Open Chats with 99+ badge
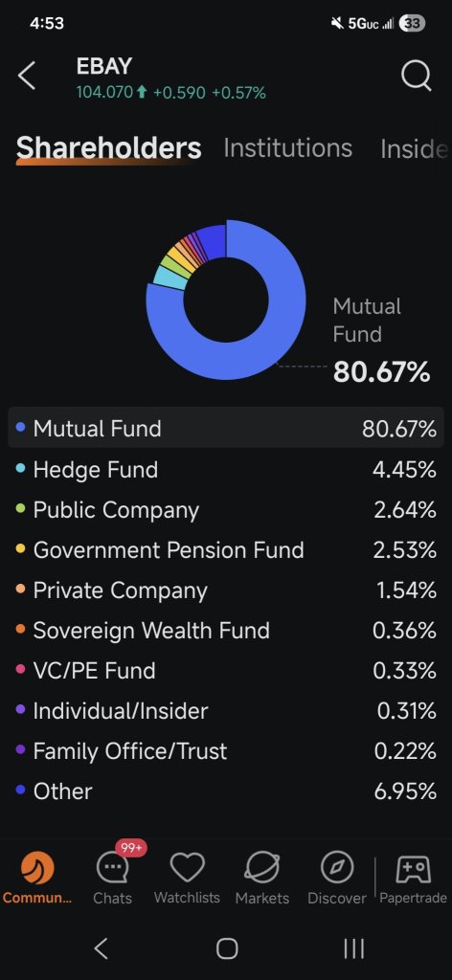Screen dimensions: 452x980 pos(113,867)
